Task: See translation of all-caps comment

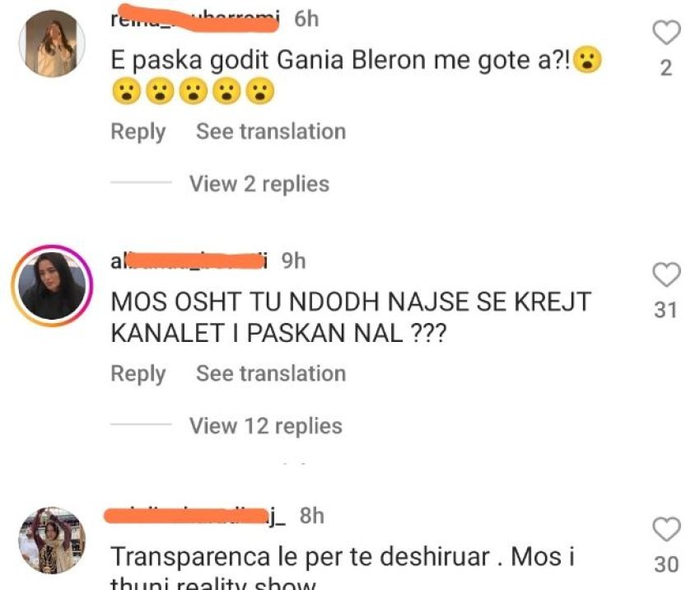Action: (271, 373)
